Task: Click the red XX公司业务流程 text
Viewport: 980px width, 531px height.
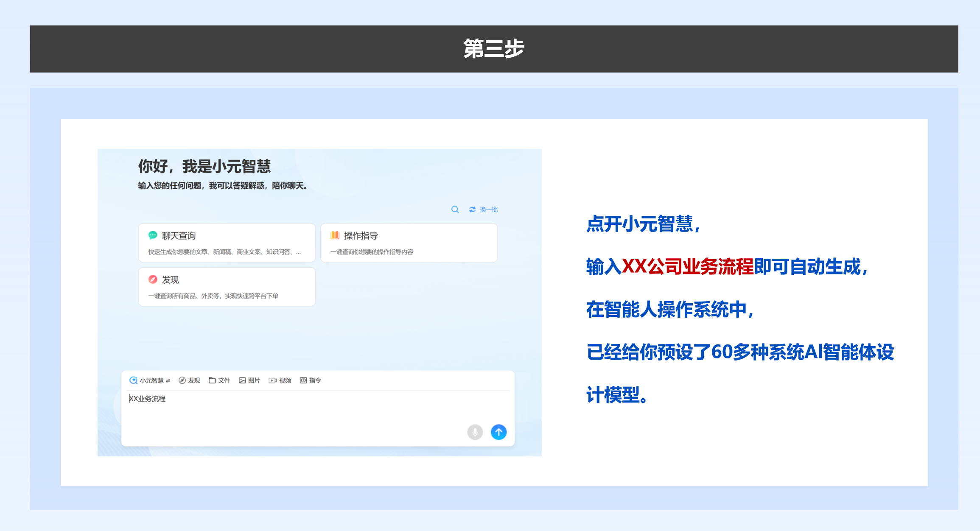Action: [x=687, y=267]
